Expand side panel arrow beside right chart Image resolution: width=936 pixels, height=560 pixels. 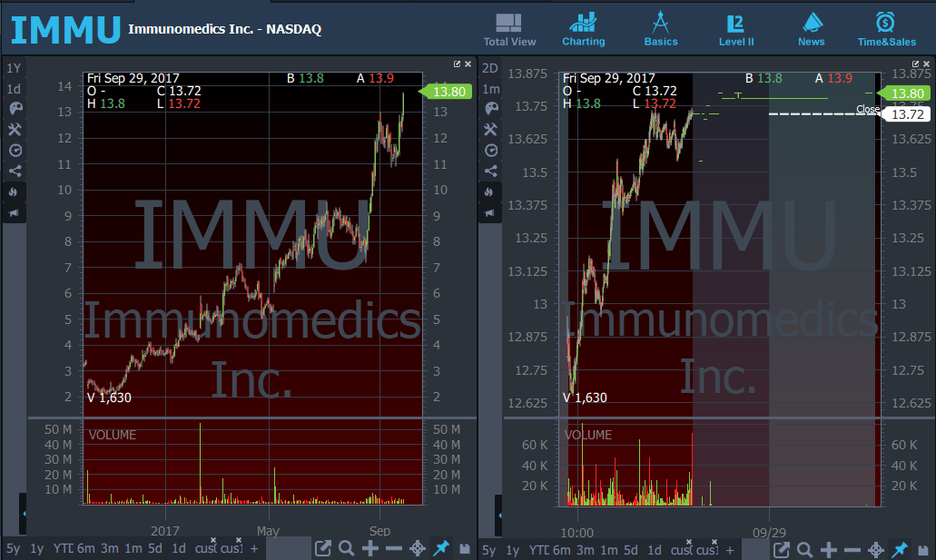(x=499, y=515)
